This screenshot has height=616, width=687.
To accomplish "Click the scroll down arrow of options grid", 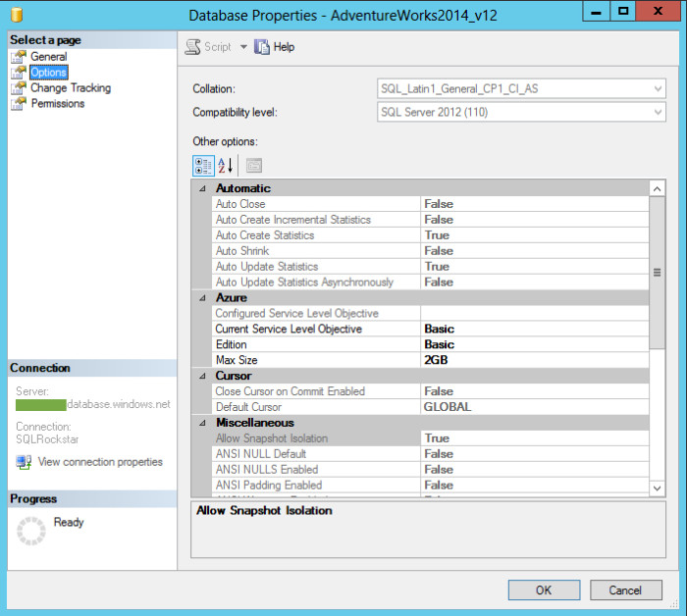I will [x=657, y=488].
